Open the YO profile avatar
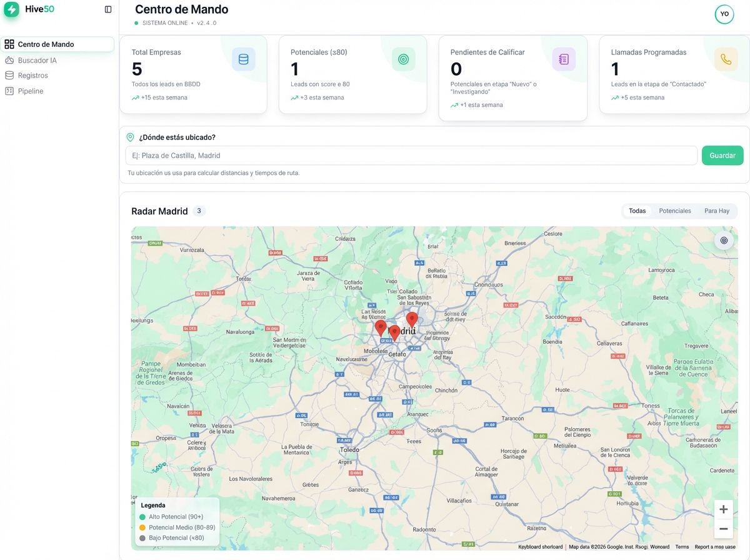Image resolution: width=750 pixels, height=560 pixels. 724,13
